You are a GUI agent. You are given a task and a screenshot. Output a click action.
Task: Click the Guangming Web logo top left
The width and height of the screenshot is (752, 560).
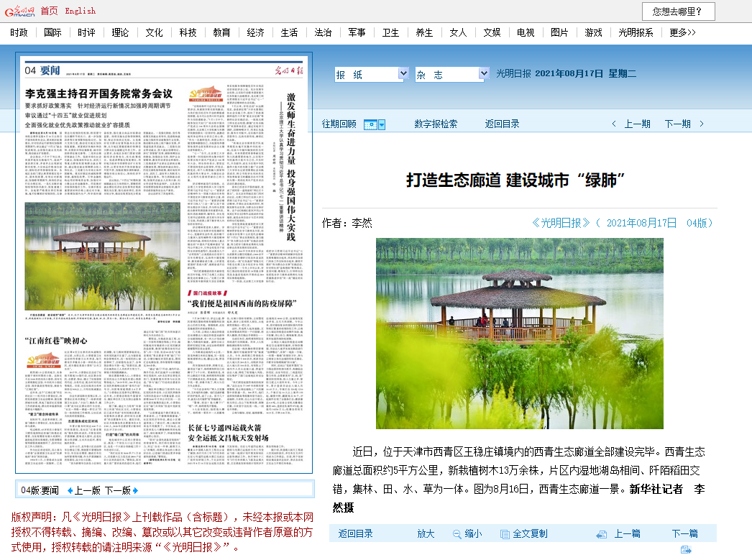click(x=22, y=10)
